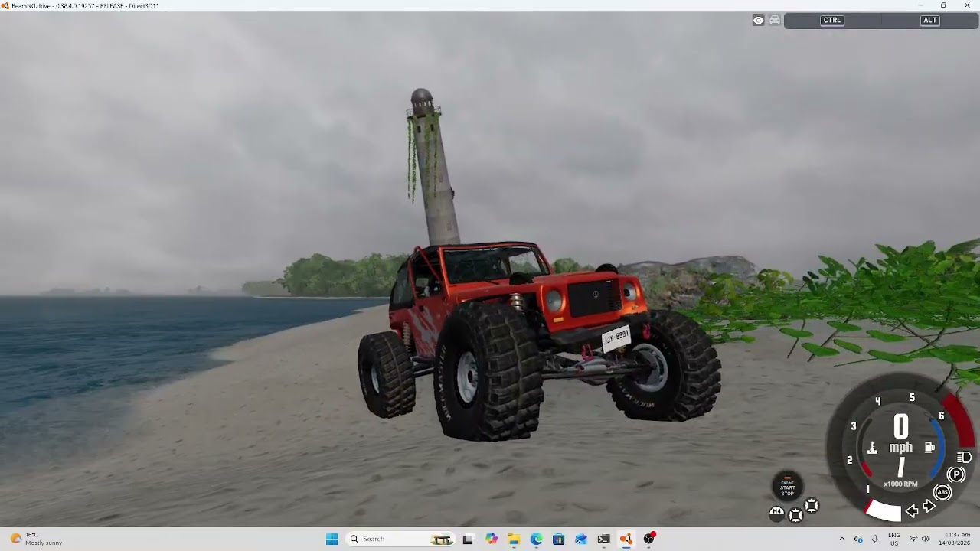Open Microsoft Edge from the taskbar
Image resolution: width=980 pixels, height=551 pixels.
tap(536, 539)
